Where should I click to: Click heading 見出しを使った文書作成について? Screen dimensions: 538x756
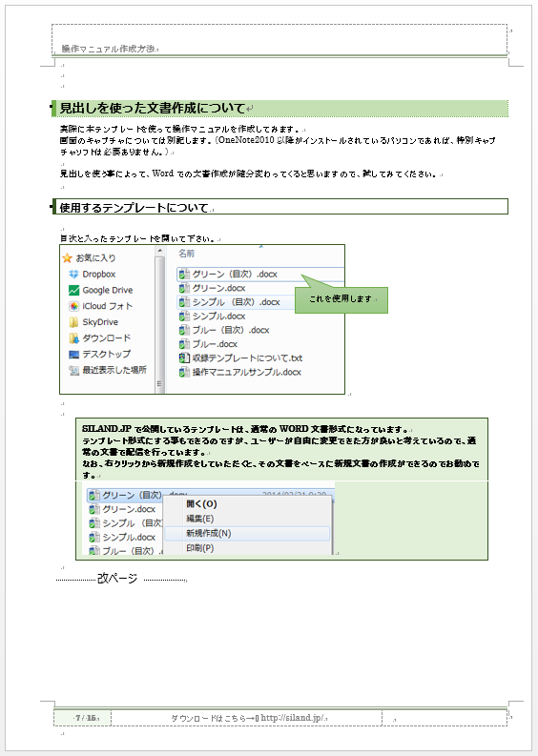pos(153,108)
